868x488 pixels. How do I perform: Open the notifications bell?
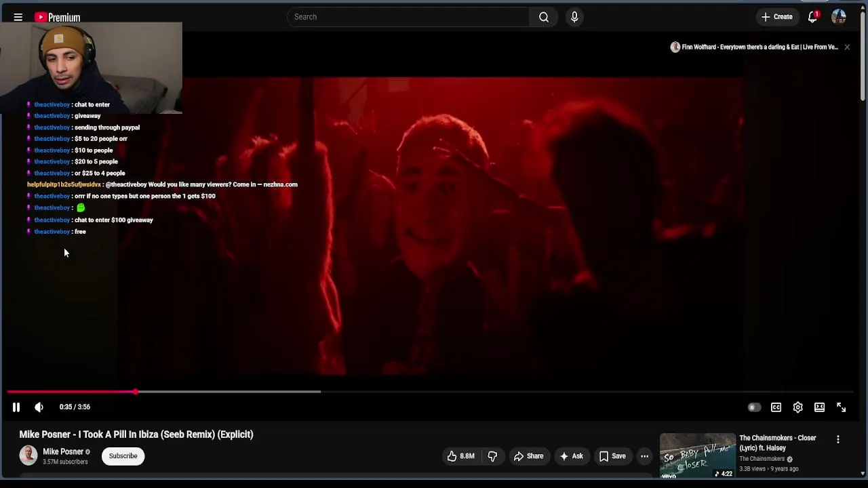(812, 17)
